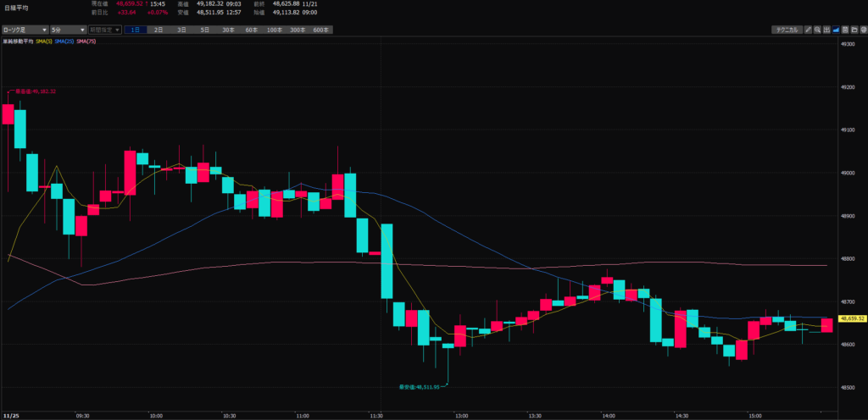The image size is (868, 420).
Task: Click the SMA(5) legend label
Action: pos(43,40)
